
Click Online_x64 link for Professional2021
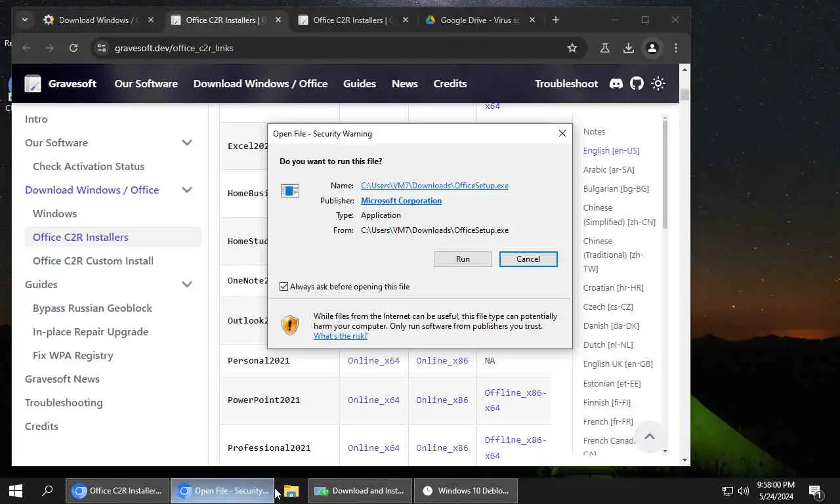pyautogui.click(x=373, y=448)
